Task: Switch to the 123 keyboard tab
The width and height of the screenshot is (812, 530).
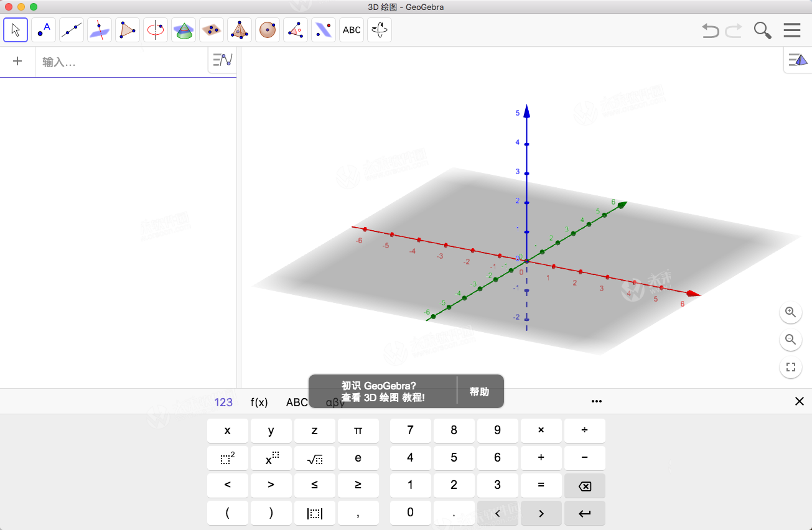Action: point(223,402)
